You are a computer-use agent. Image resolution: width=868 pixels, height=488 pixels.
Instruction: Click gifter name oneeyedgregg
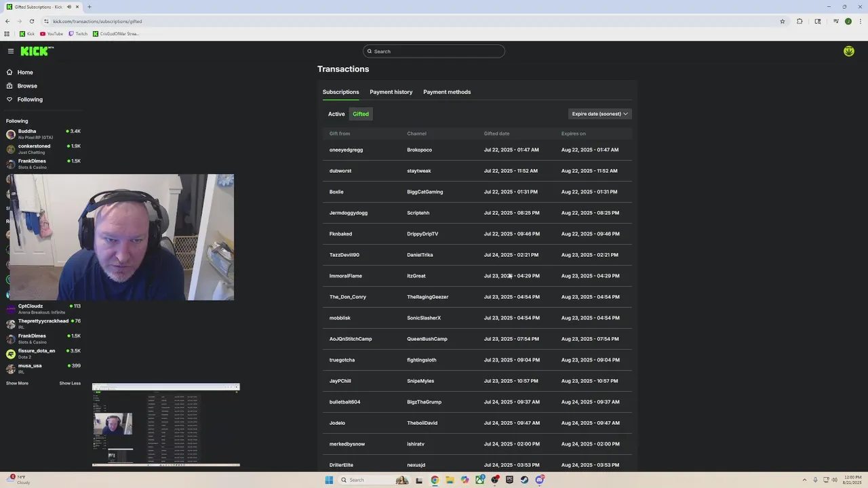click(346, 150)
